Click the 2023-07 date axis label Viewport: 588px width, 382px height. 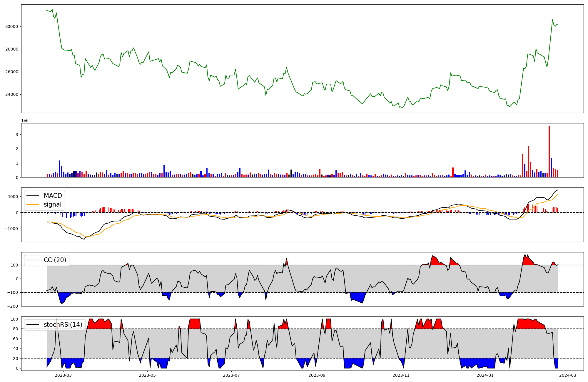coord(232,375)
